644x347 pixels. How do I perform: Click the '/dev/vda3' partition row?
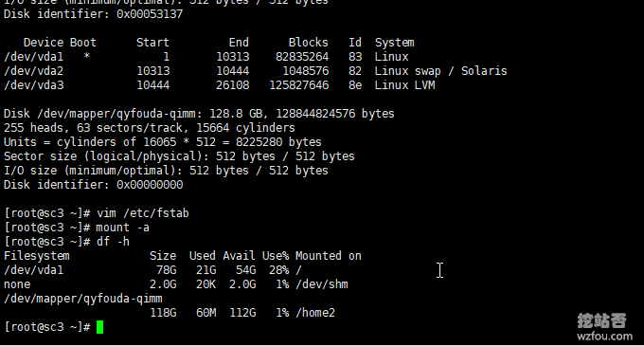[220, 85]
